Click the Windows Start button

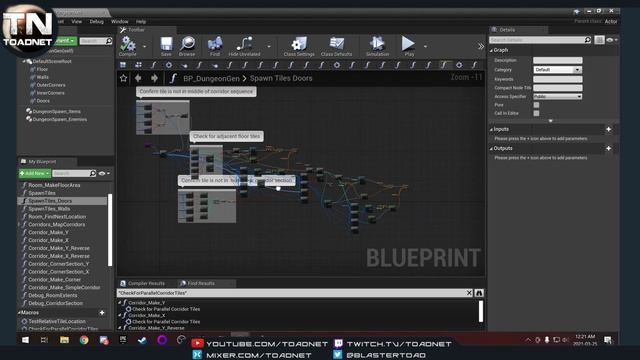tap(25, 340)
